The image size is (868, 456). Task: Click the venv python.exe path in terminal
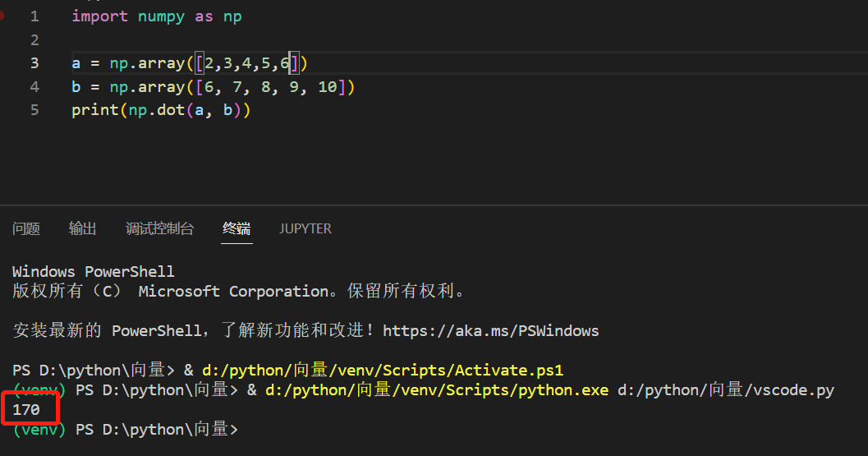437,390
